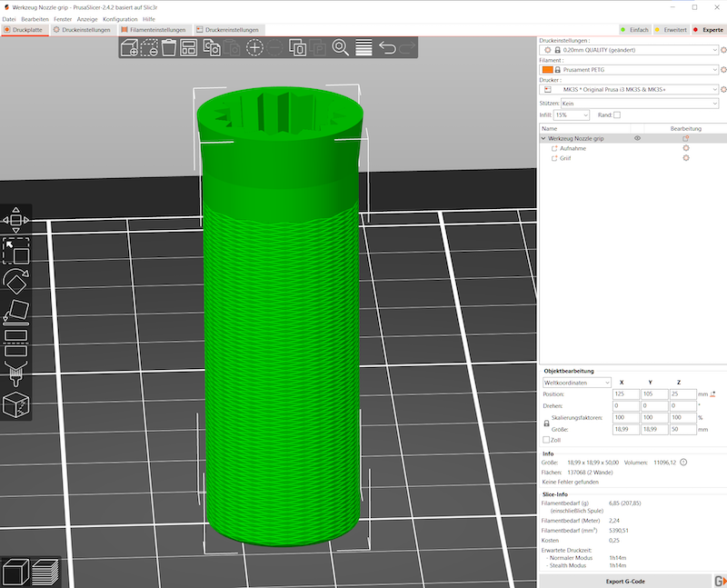Image resolution: width=727 pixels, height=588 pixels.
Task: Switch to Filamenteinstellungen tab
Action: pos(154,30)
